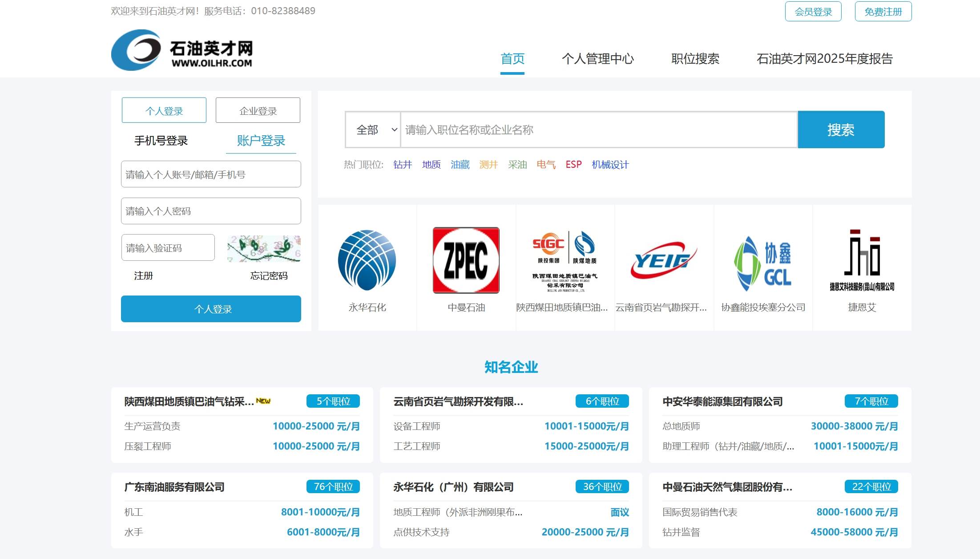Open the 协鑫 GCL company logo

[x=763, y=263]
